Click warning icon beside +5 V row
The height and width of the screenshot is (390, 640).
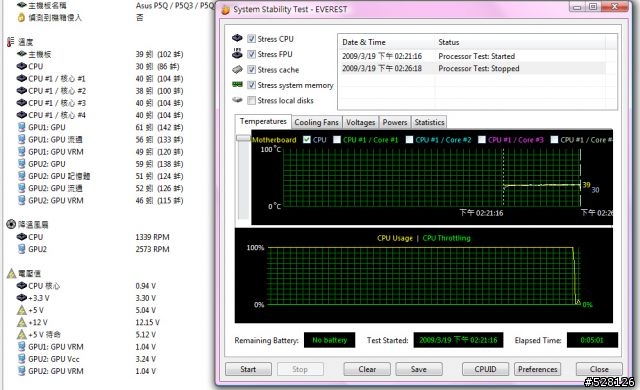[22, 310]
